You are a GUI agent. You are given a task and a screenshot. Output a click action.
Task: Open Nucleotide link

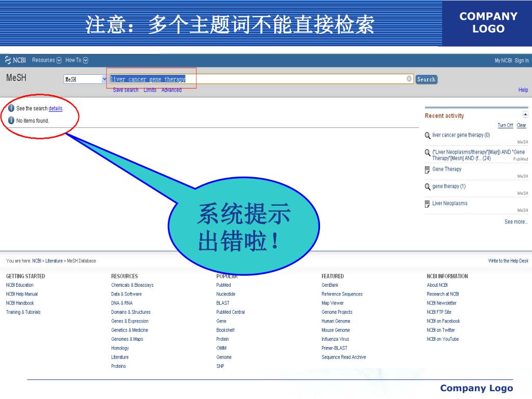(225, 294)
